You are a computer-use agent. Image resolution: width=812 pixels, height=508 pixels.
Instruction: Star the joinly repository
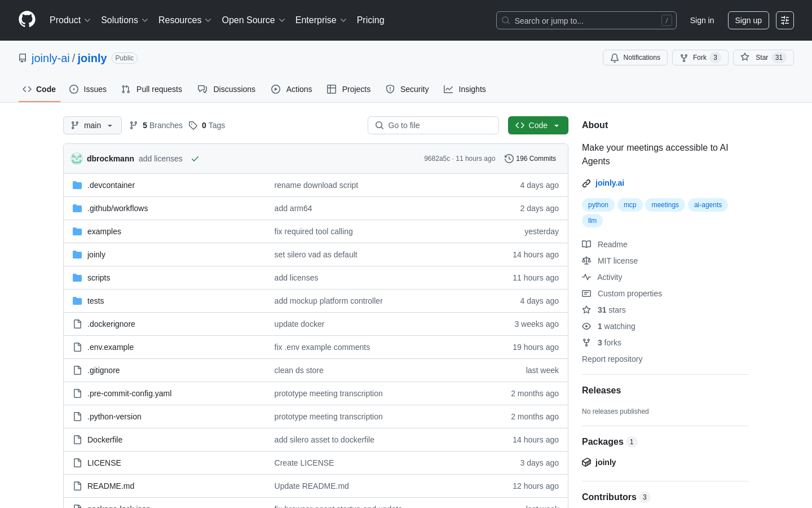point(763,58)
